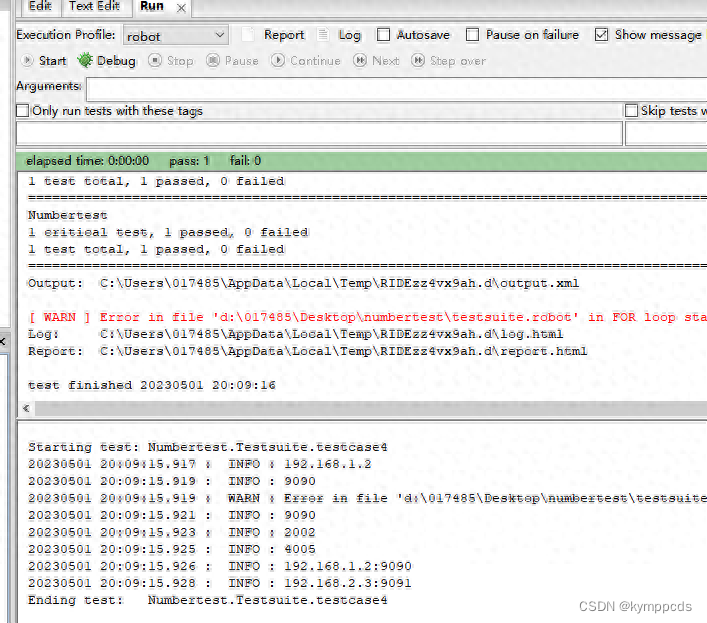This screenshot has height=623, width=707.
Task: Click the WARN log message line
Action: [x=367, y=498]
